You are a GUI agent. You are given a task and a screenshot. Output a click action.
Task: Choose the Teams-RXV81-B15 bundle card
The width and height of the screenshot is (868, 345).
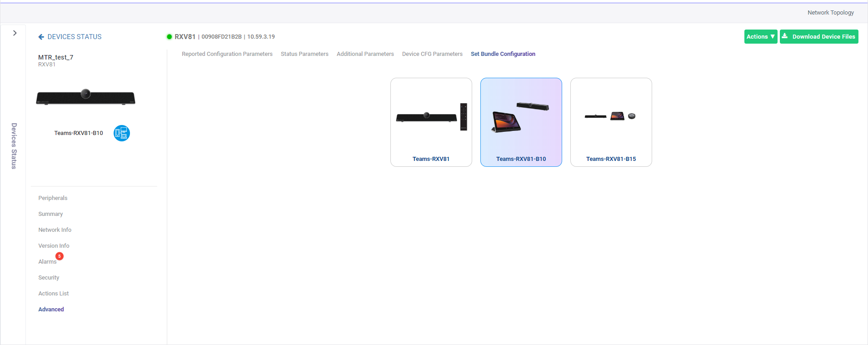point(611,122)
